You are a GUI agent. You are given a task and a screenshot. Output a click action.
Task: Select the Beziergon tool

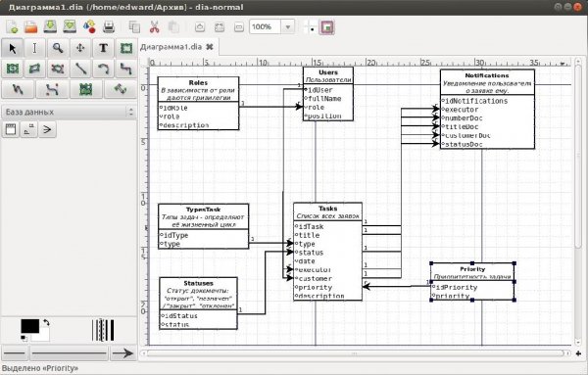pos(58,69)
